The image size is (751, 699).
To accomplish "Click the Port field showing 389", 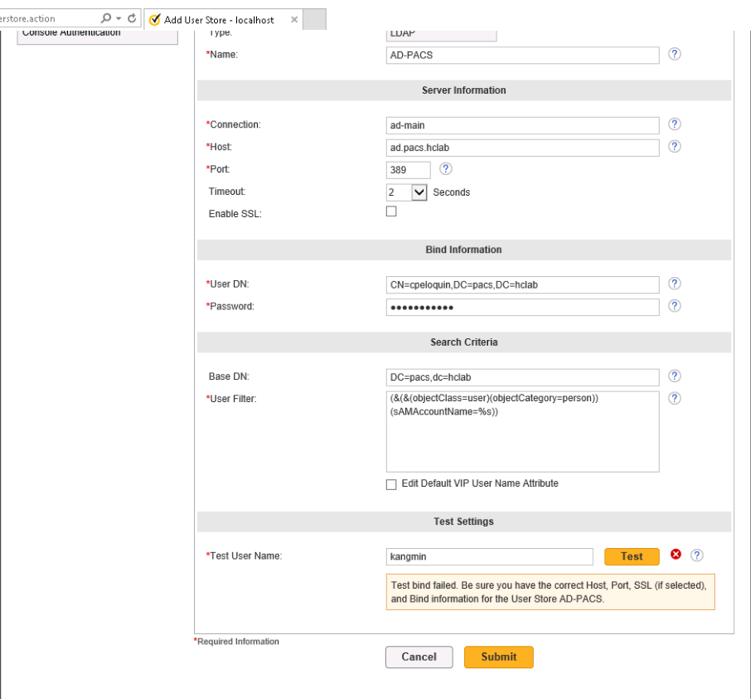I will tap(408, 170).
